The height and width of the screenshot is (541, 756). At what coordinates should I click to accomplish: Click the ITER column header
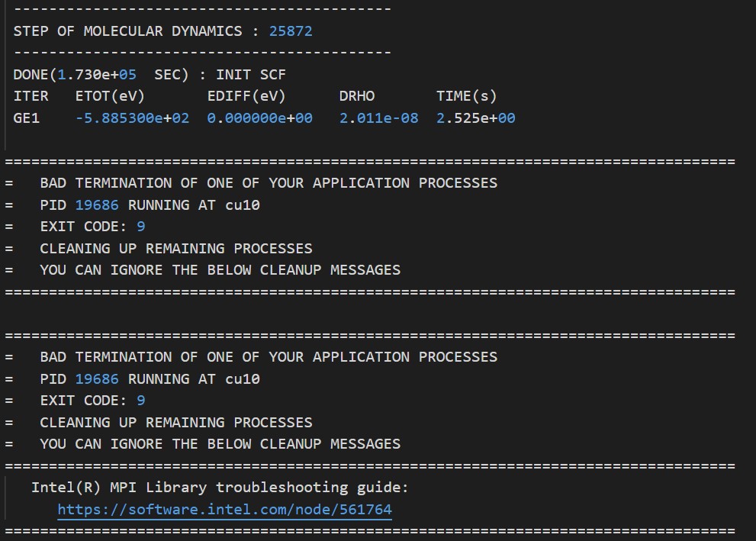point(31,95)
